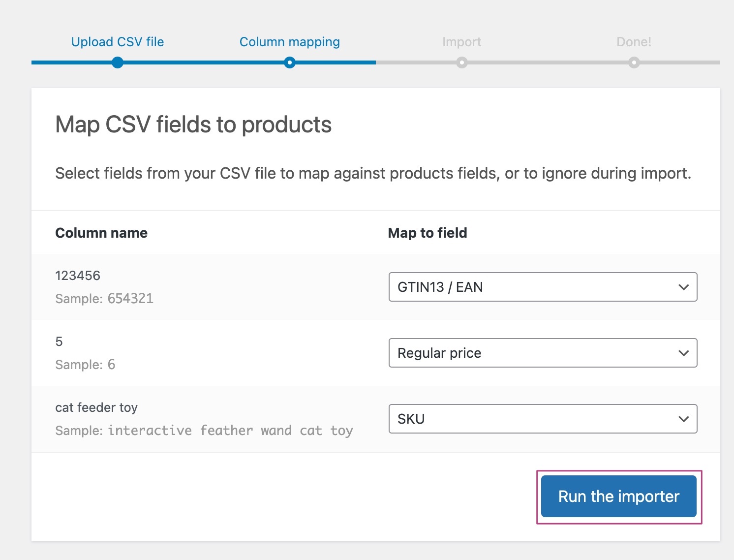Screen dimensions: 734x560
Task: Click the Import step label
Action: pyautogui.click(x=461, y=42)
